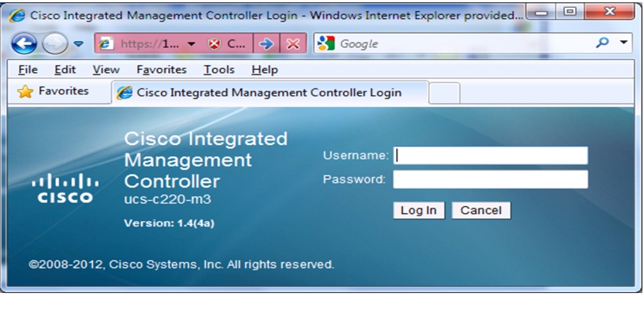Viewport: 644px width, 314px height.
Task: Click the Internet Explorer icon in title bar
Action: pos(17,16)
